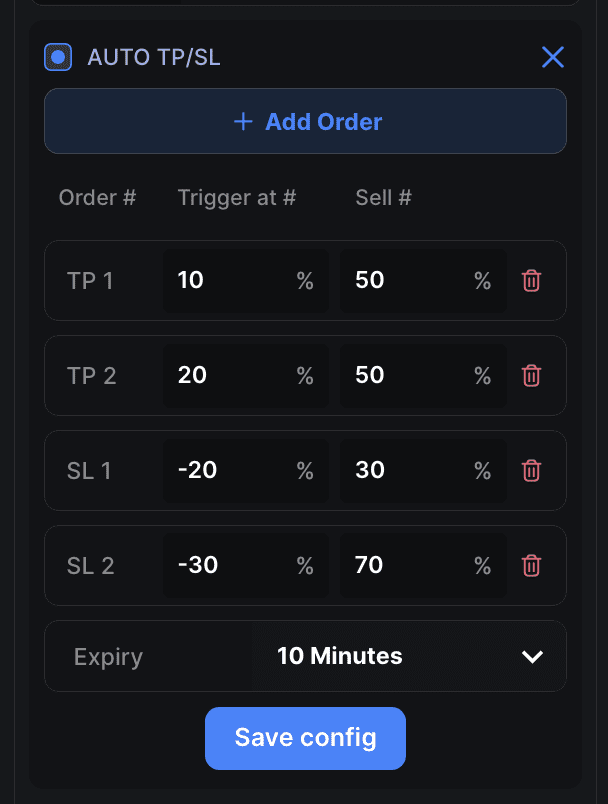608x804 pixels.
Task: Edit the TP 1 trigger value 10
Action: (x=246, y=280)
